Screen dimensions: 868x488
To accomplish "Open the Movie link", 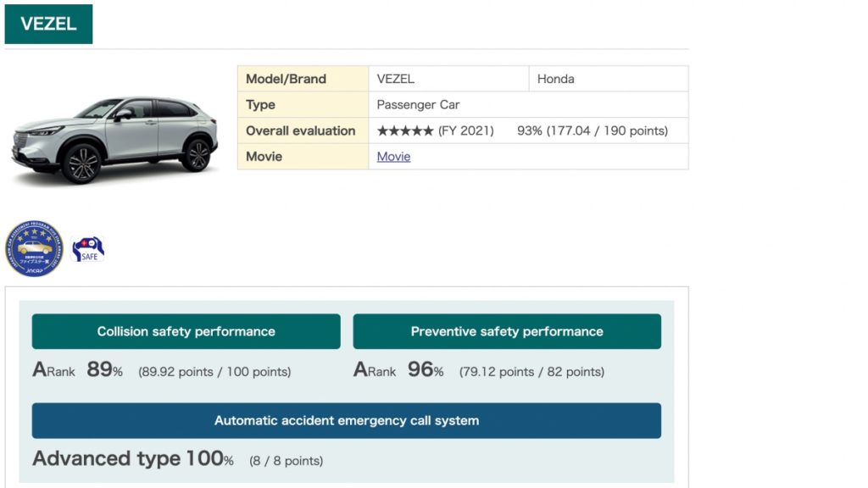I will coord(393,157).
